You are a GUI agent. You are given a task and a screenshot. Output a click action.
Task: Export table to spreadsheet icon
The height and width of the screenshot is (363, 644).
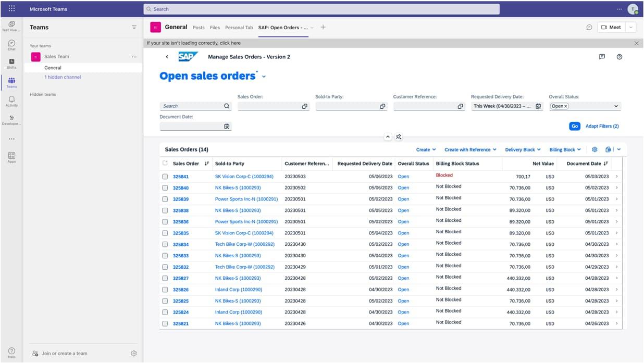tap(609, 149)
